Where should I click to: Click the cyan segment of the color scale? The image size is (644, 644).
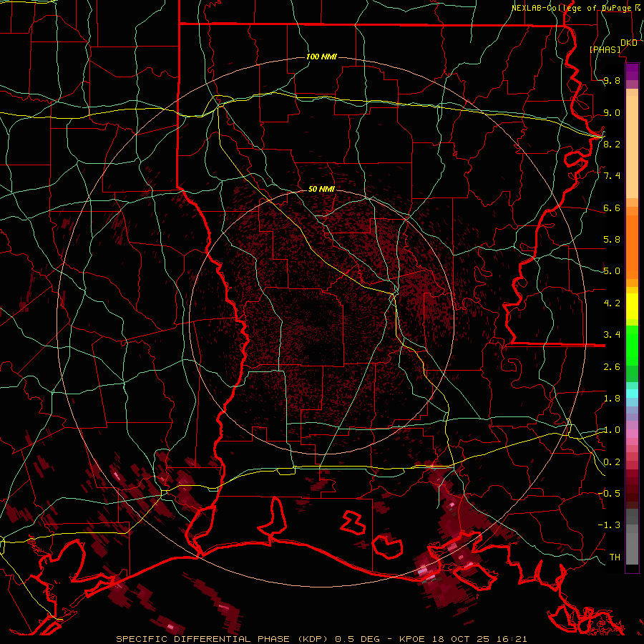[x=632, y=394]
